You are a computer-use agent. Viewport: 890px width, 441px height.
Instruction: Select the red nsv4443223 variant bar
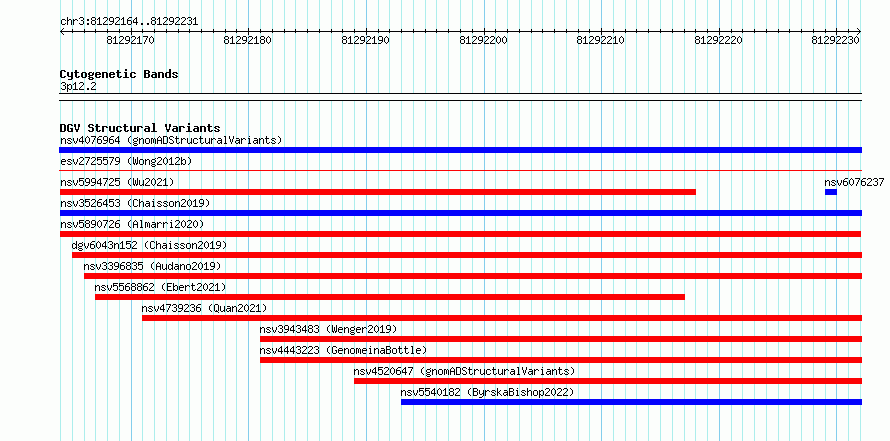click(x=561, y=360)
